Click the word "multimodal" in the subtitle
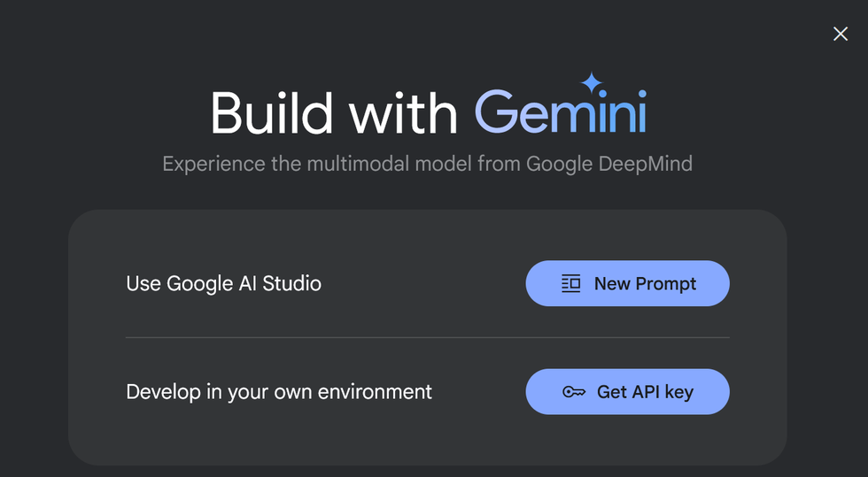Viewport: 868px width, 477px height. pyautogui.click(x=353, y=164)
